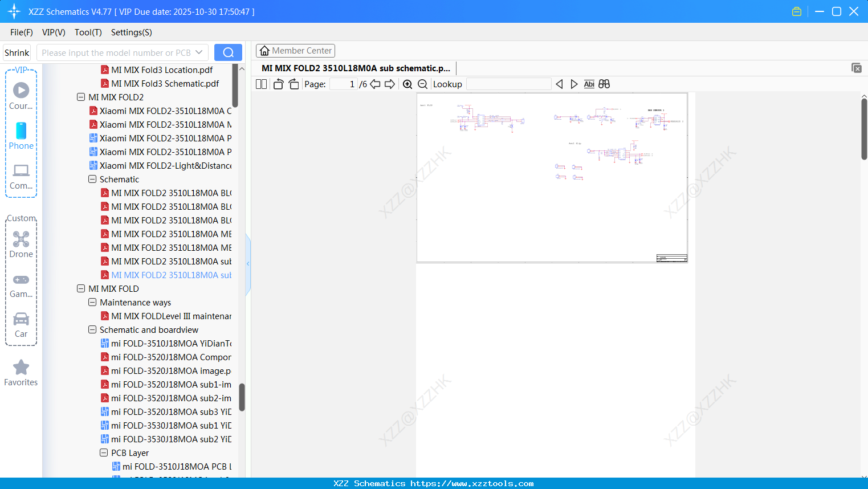
Task: Click the blue search magnifier button
Action: click(228, 52)
